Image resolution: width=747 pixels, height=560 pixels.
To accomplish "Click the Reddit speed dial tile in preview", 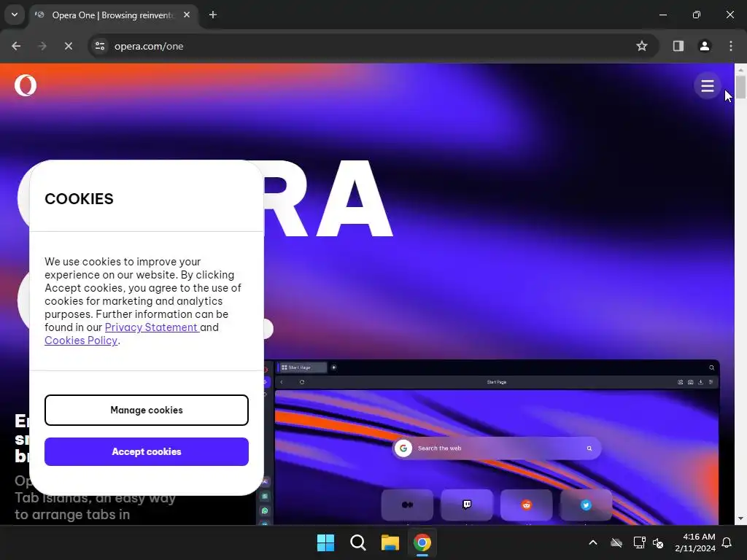I will 527,505.
